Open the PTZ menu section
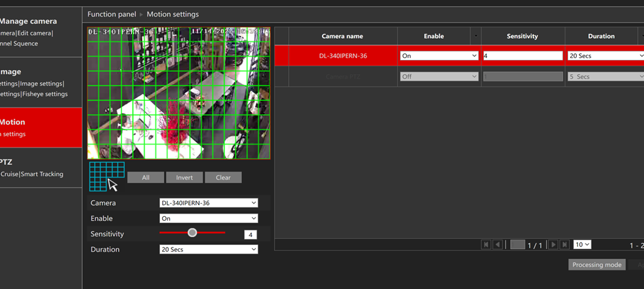The height and width of the screenshot is (289, 644). click(41, 168)
